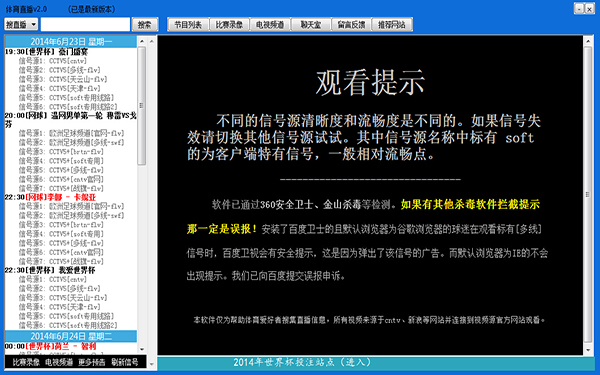The height and width of the screenshot is (375, 600).
Task: Focus the search text box beside 搜索
Action: click(85, 24)
